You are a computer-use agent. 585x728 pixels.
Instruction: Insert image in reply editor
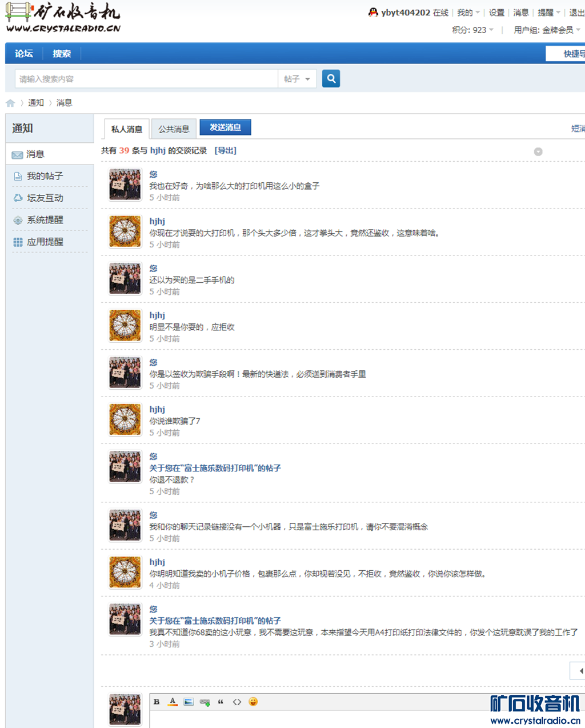click(189, 702)
